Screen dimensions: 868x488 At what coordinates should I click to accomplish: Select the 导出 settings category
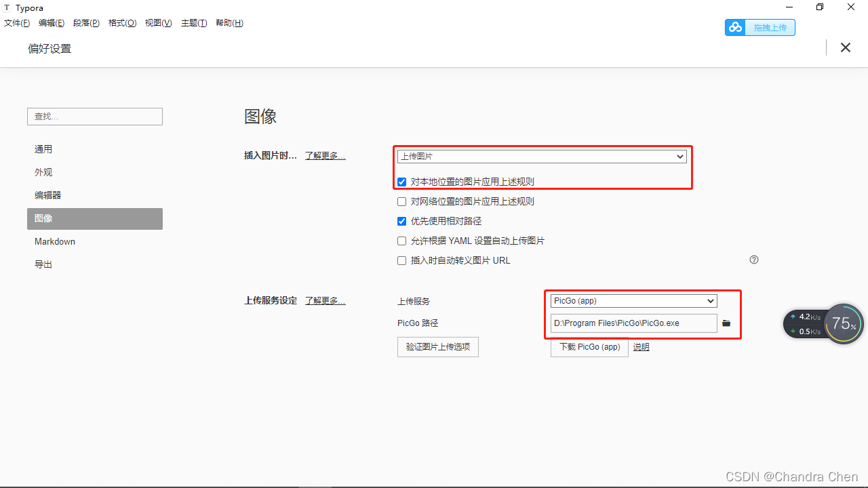coord(95,264)
